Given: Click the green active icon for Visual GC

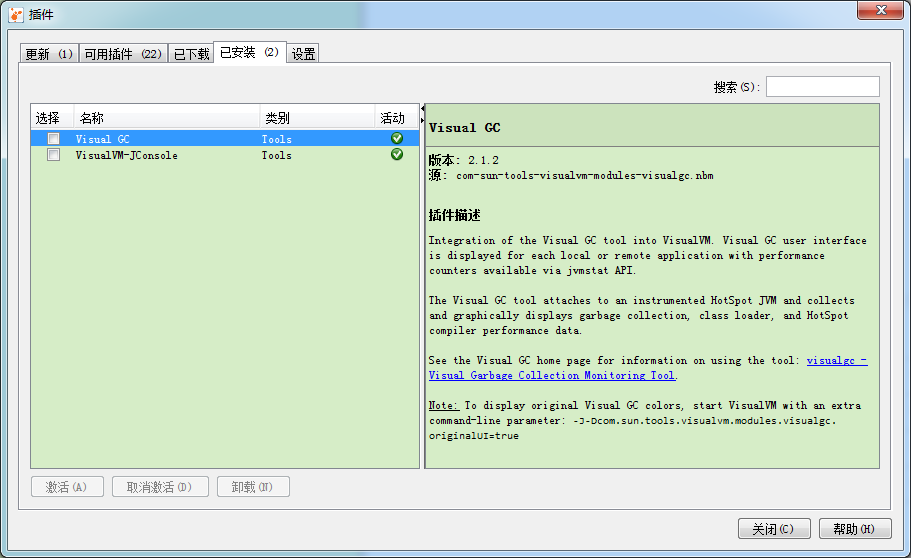Looking at the screenshot, I should click(397, 138).
